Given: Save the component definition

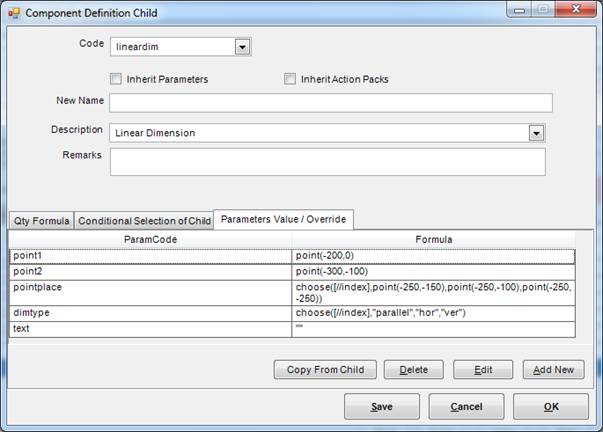Looking at the screenshot, I should 381,407.
